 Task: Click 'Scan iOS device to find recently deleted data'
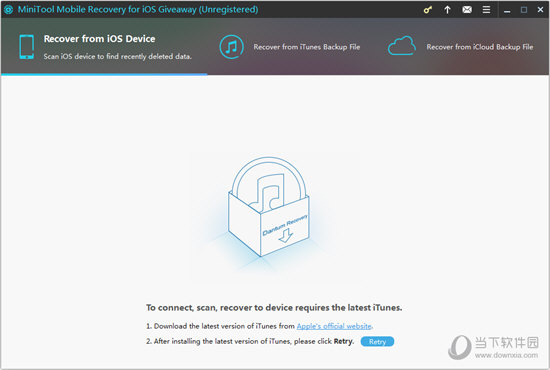[118, 56]
